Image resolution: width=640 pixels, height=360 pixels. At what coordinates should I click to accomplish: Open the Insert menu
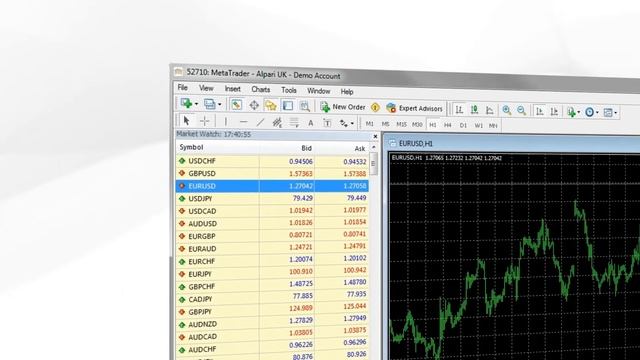[x=233, y=89]
